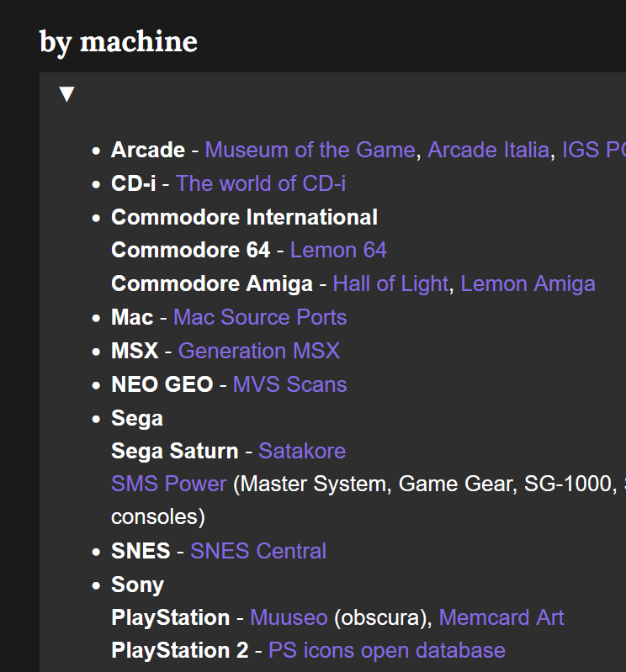
Task: Click the Commodore International list entry
Action: point(244,217)
